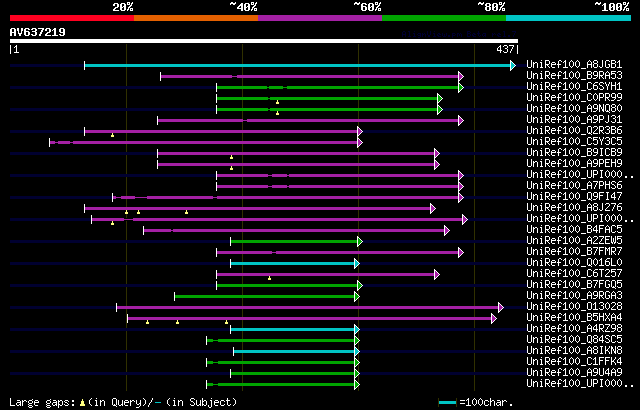Viewport: 640px width, 410px height.
Task: Click the purple alignment bar for A9PJ31
Action: (308, 120)
